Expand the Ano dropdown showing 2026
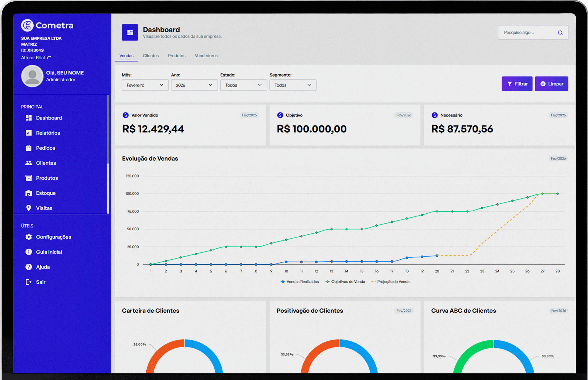 coord(194,85)
